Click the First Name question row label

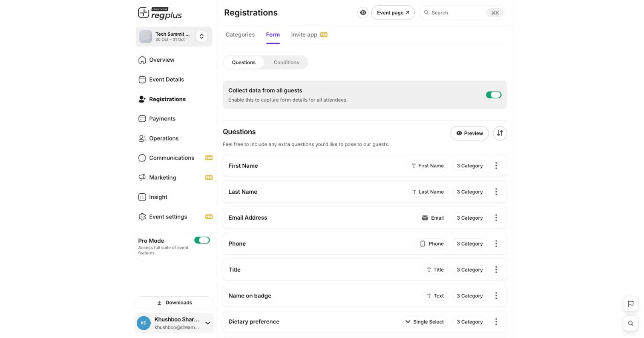coord(243,166)
